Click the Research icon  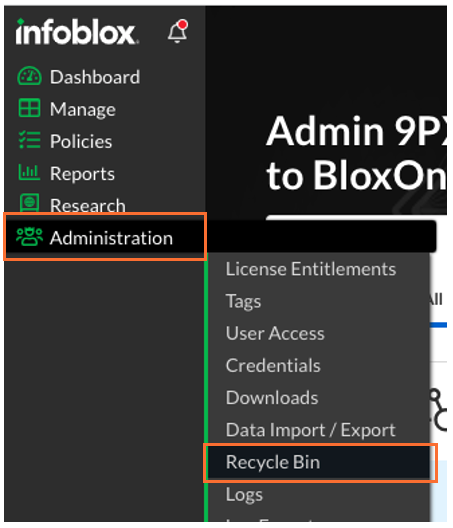pyautogui.click(x=29, y=203)
